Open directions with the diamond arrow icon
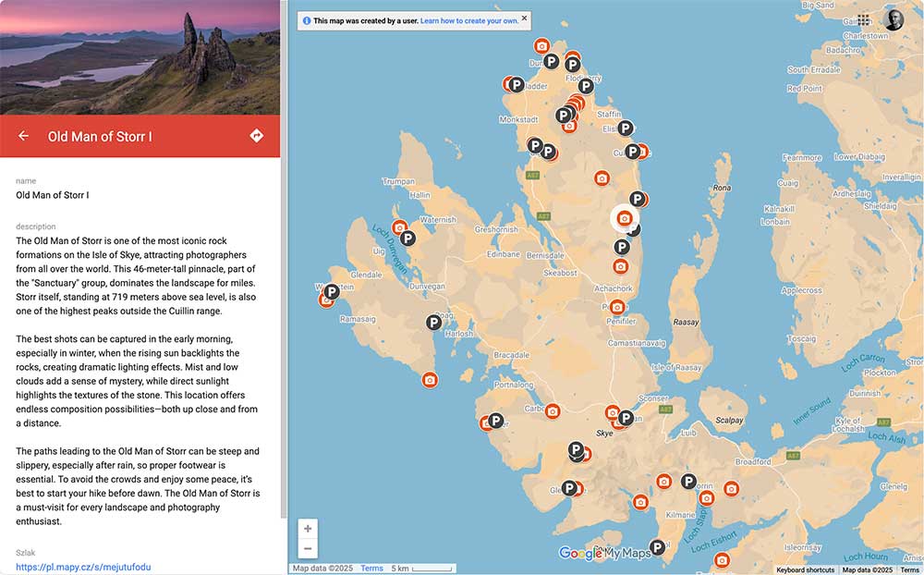 (x=256, y=136)
